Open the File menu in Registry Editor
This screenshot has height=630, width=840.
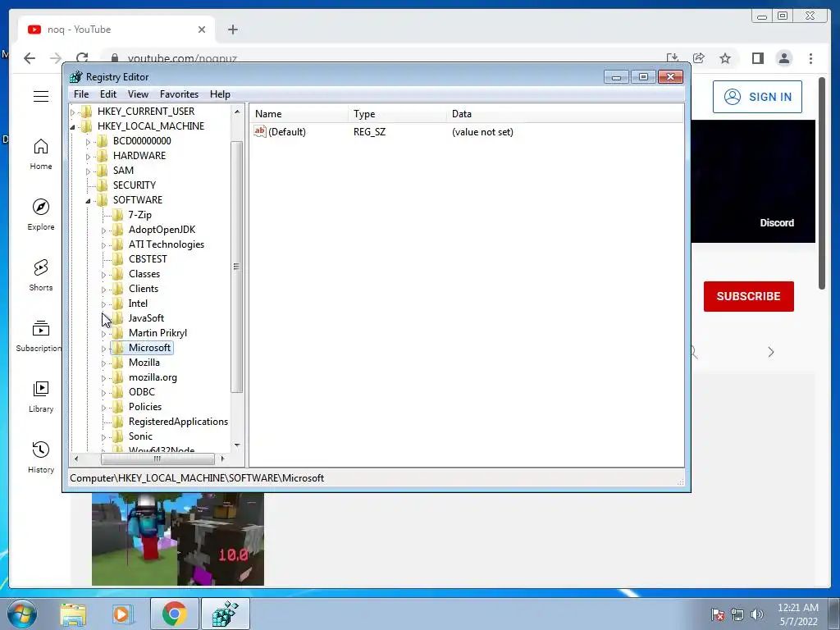tap(81, 94)
